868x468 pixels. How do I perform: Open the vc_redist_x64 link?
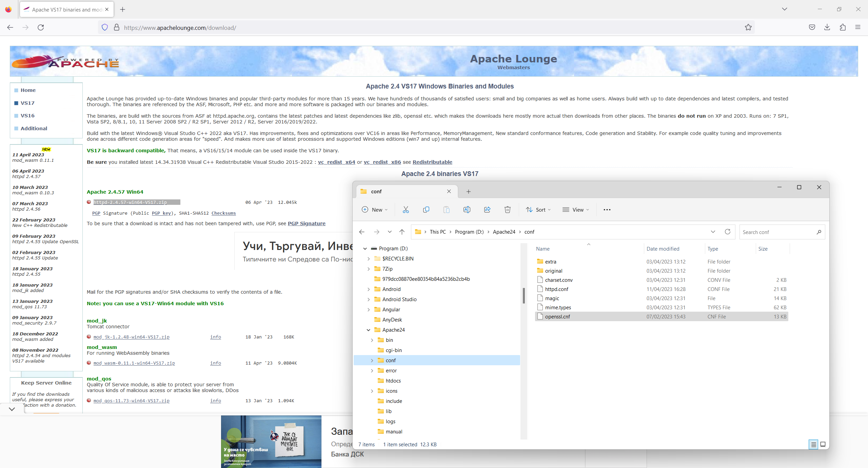coord(336,162)
